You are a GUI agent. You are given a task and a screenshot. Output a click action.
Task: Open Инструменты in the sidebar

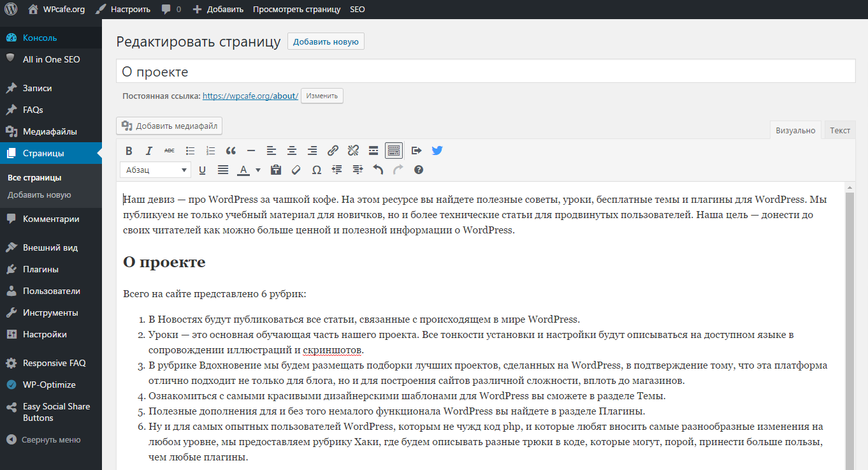pos(51,312)
